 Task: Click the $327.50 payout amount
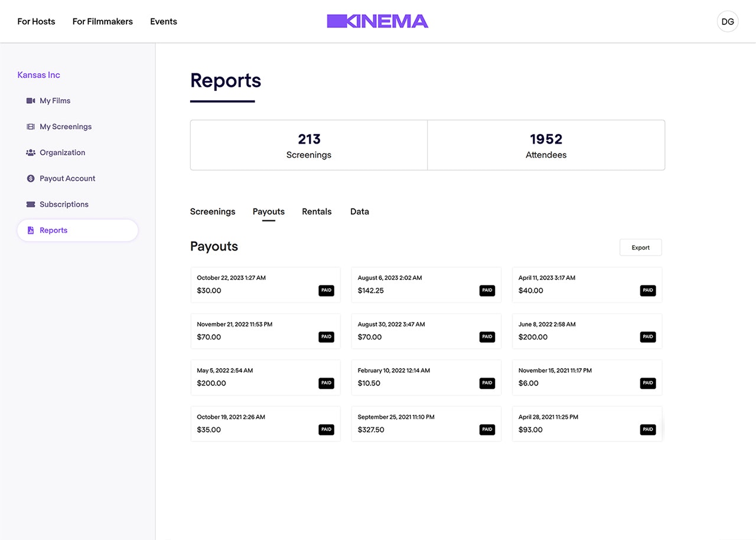coord(371,430)
